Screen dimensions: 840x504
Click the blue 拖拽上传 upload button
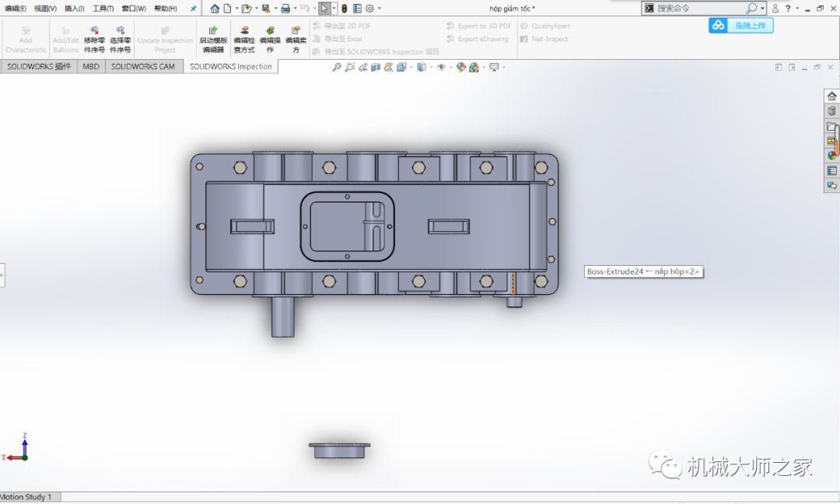[741, 25]
